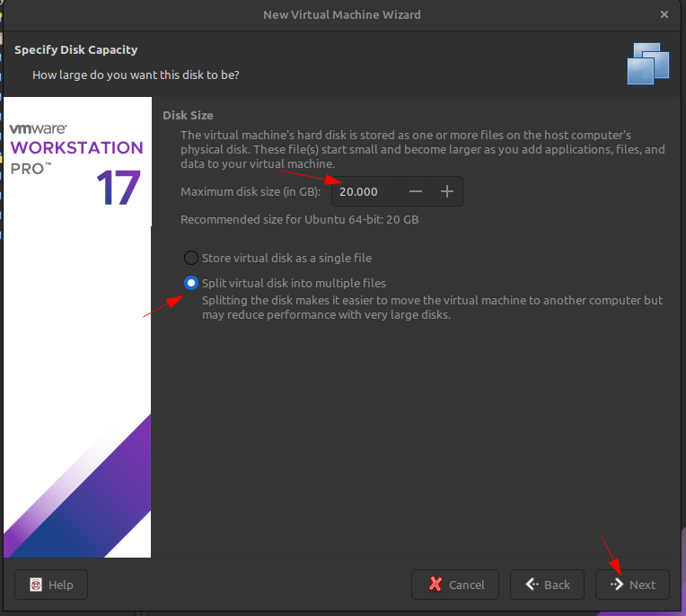Select Store virtual disk as a single file

click(x=190, y=258)
